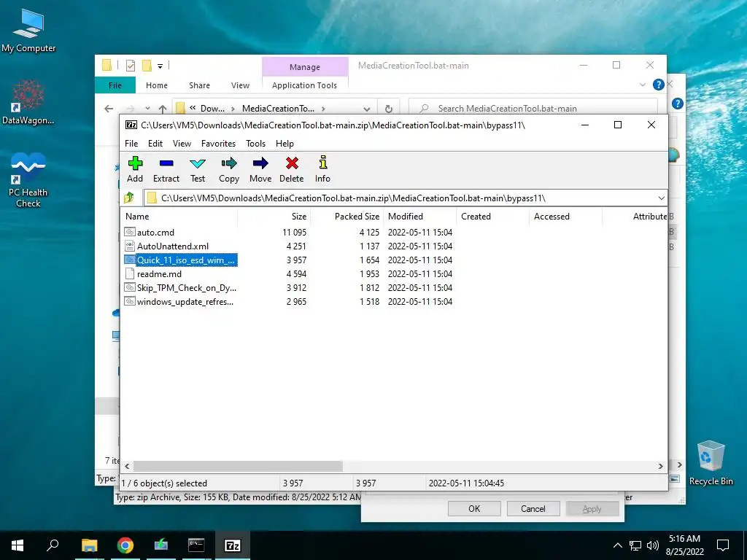Expand the Explorer ribbon chevron
Image resolution: width=747 pixels, height=560 pixels.
642,85
